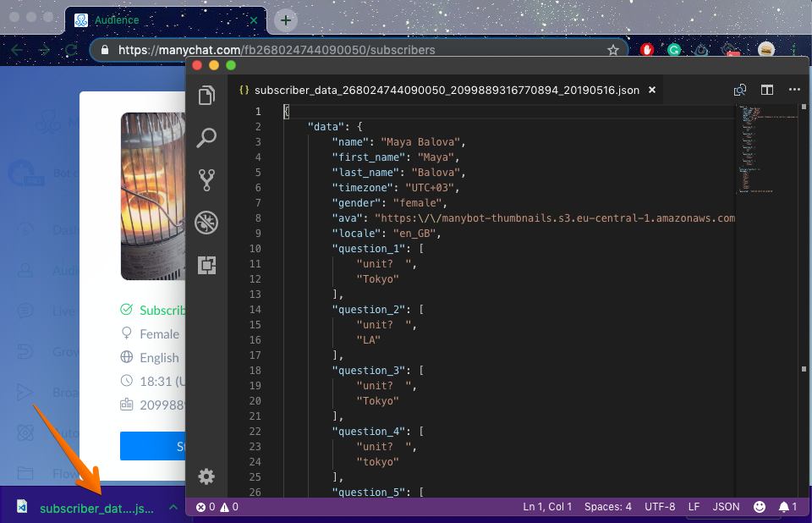Bookmark this page with the star icon

613,50
